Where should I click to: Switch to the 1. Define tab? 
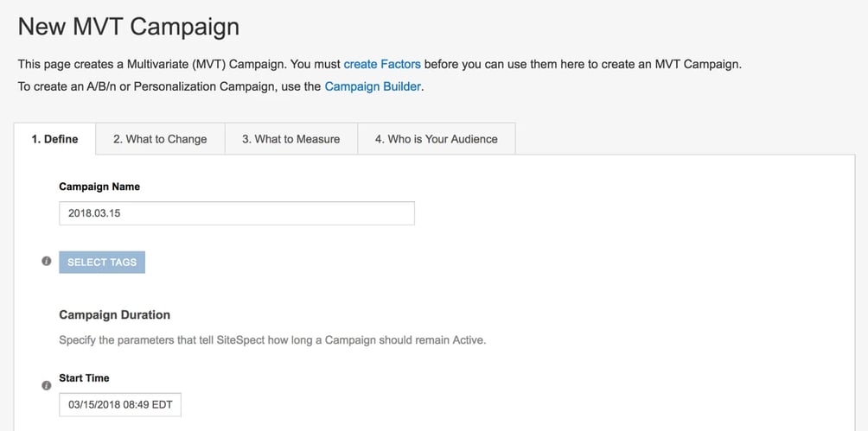(54, 139)
